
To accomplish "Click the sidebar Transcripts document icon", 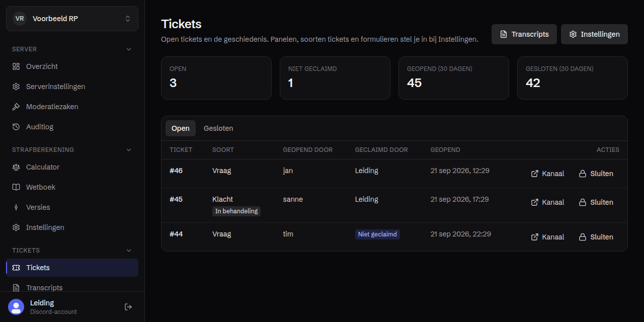I will tap(16, 288).
